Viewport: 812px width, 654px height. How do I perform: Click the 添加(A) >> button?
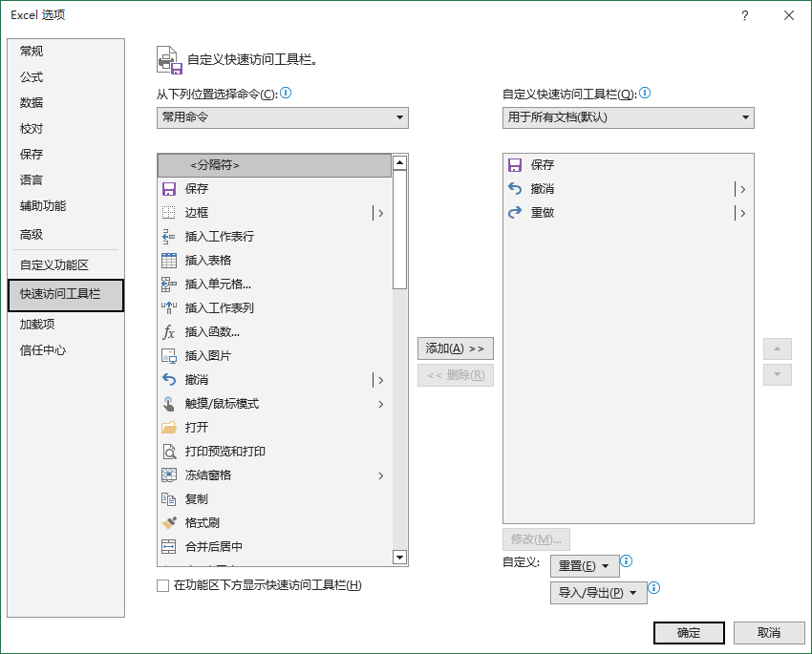(x=456, y=348)
